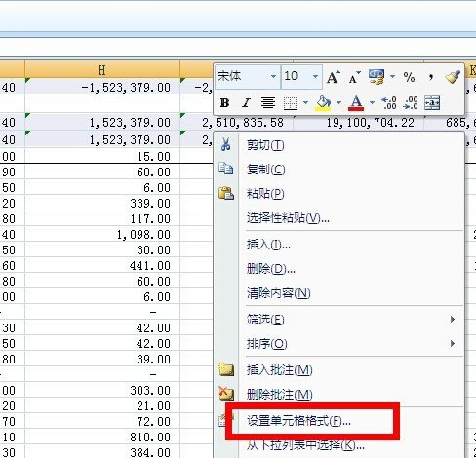Choose 删除批注(M) delete comment
Screen dimensions: 476x458
pos(338,395)
